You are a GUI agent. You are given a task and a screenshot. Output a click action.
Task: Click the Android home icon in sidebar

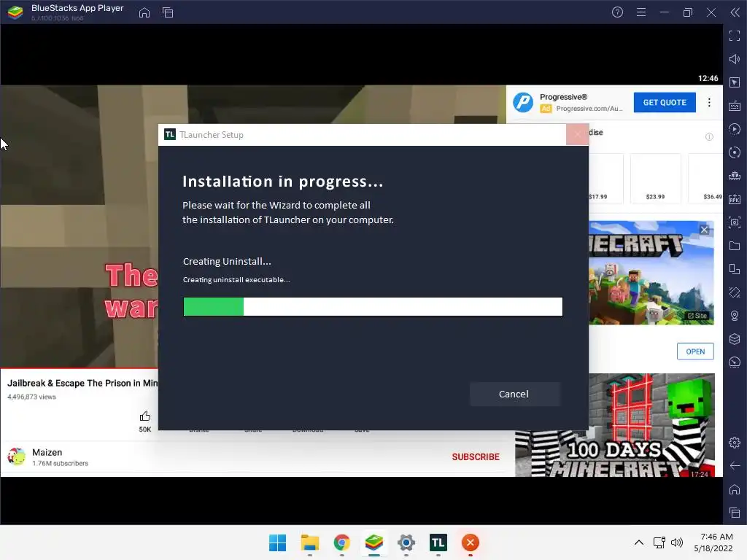[735, 489]
